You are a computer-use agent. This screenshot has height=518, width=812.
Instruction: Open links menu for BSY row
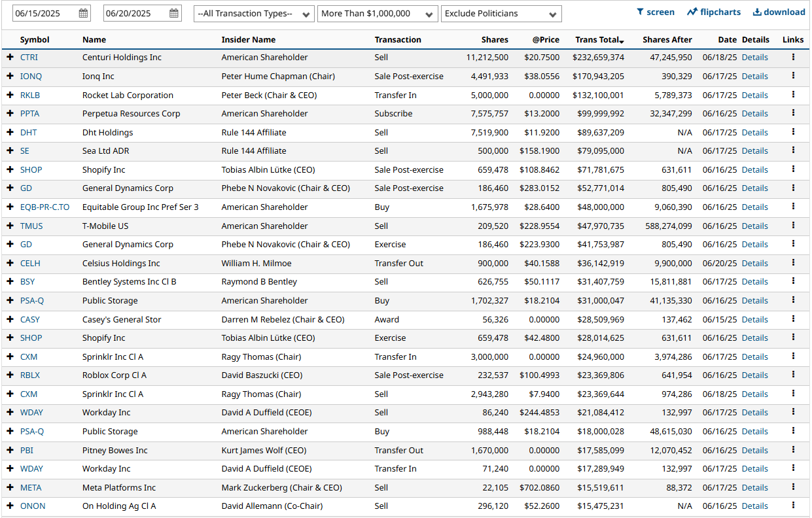(x=793, y=281)
